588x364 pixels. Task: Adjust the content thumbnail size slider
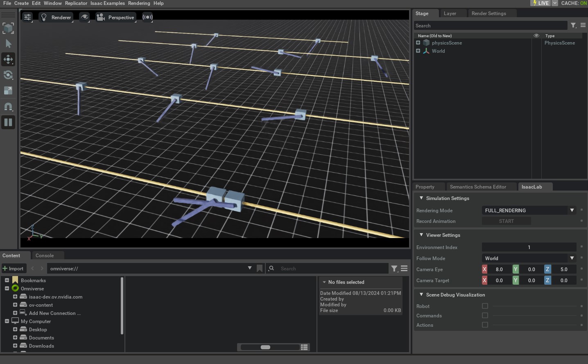click(266, 347)
